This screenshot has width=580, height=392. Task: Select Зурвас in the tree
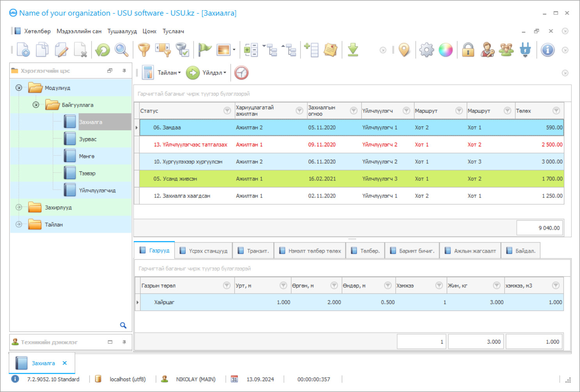[x=88, y=139]
